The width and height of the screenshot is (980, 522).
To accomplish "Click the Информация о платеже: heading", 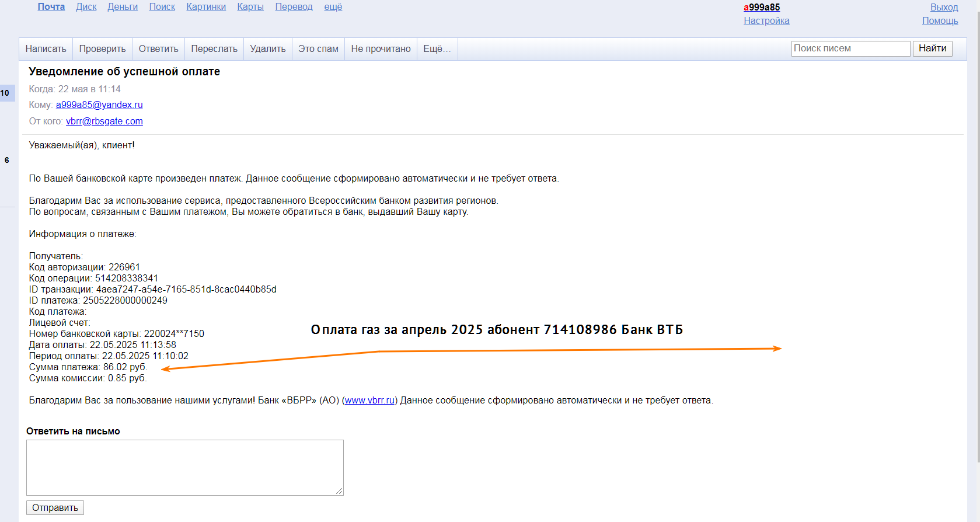I will point(82,234).
